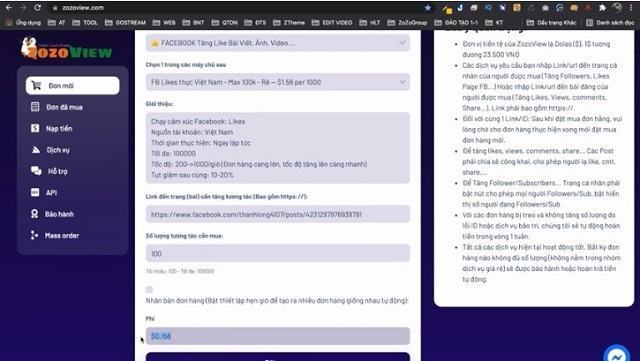Click the Facebook post link input field
The height and width of the screenshot is (361, 640).
click(278, 214)
